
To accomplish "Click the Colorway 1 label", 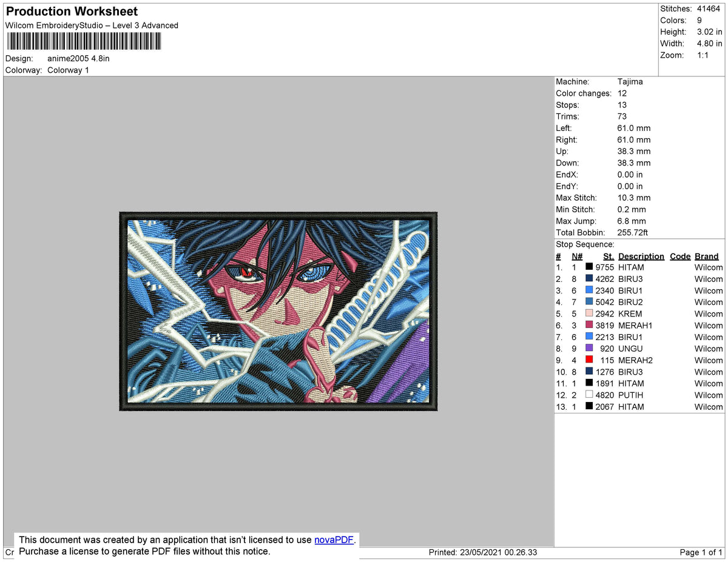I will point(68,70).
